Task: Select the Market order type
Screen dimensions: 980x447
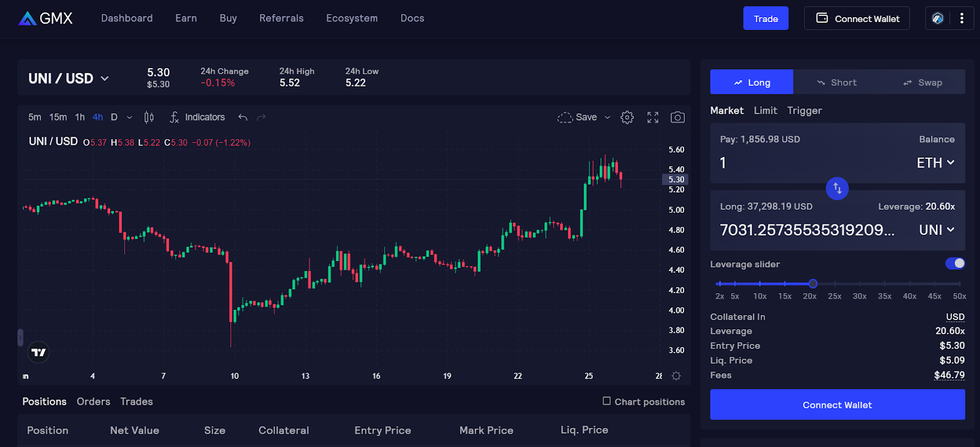Action: [x=727, y=110]
